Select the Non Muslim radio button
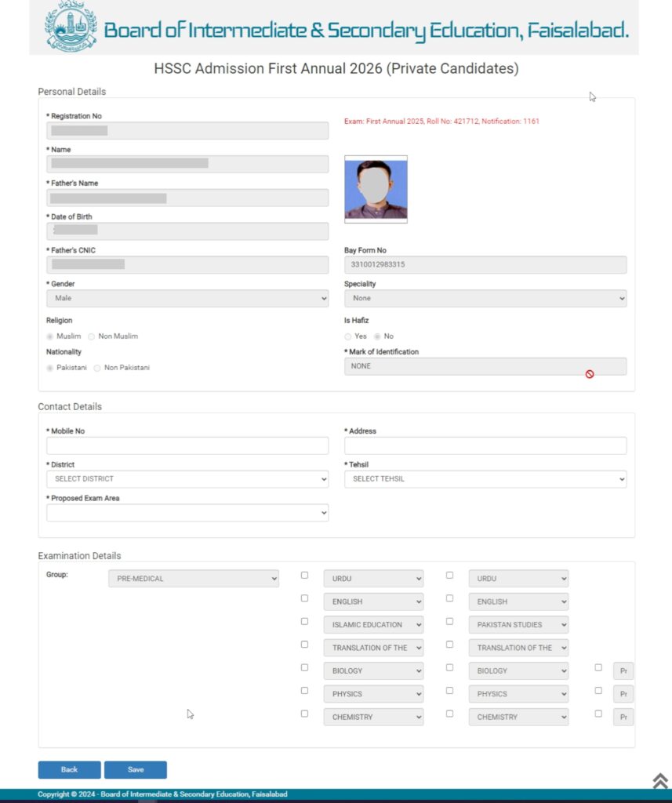Image resolution: width=672 pixels, height=803 pixels. (92, 336)
